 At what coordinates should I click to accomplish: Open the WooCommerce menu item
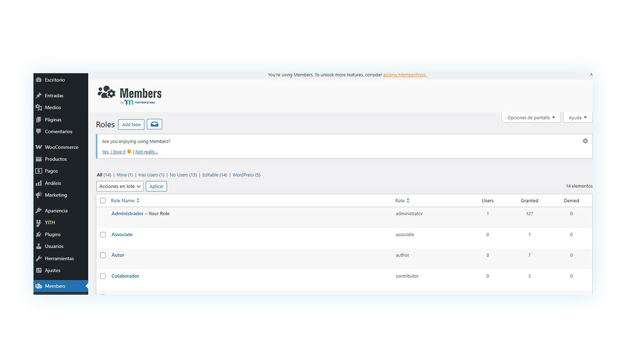point(61,147)
